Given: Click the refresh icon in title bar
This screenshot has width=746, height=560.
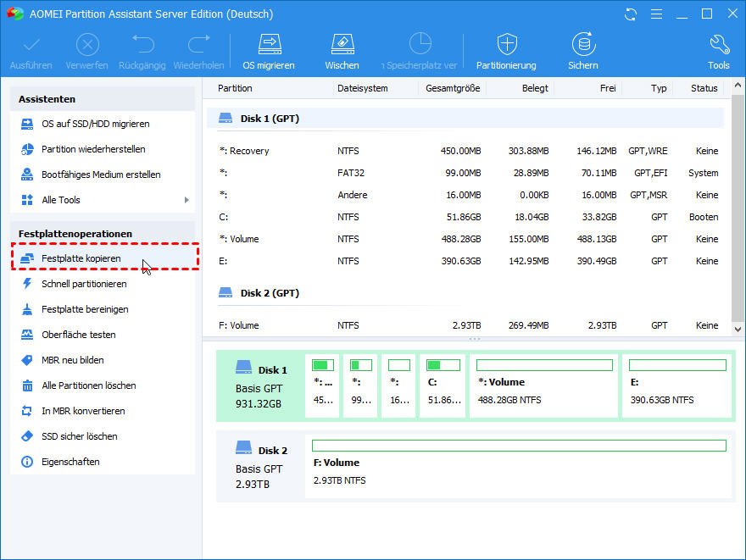Looking at the screenshot, I should pyautogui.click(x=630, y=14).
